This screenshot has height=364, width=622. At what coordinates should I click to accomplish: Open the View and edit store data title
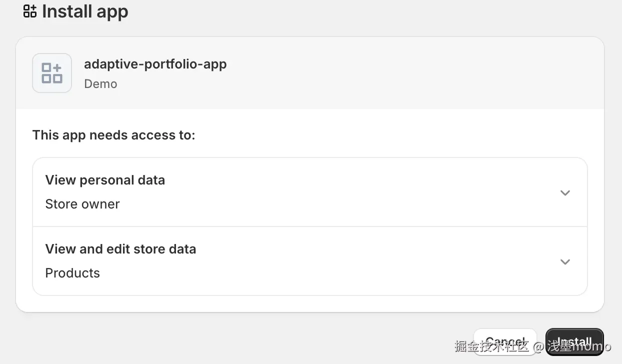click(120, 249)
